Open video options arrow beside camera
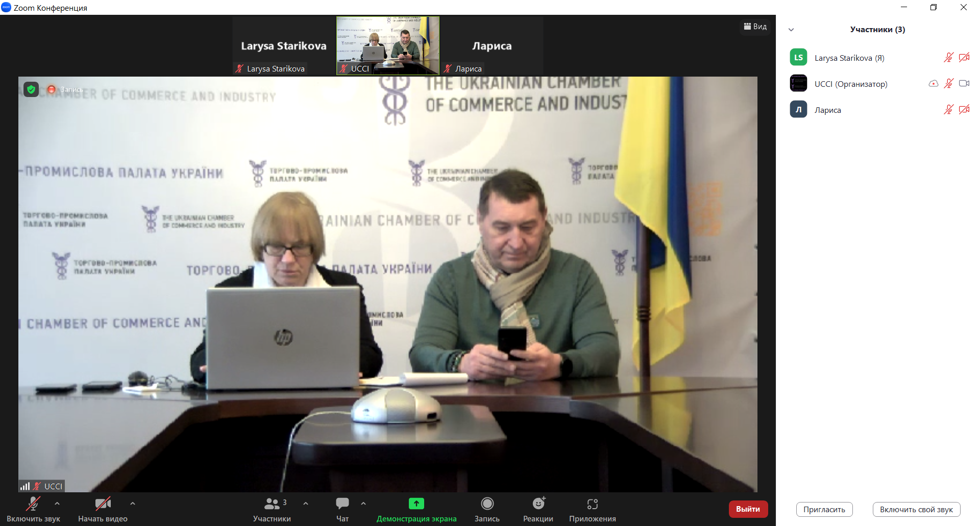 tap(133, 504)
